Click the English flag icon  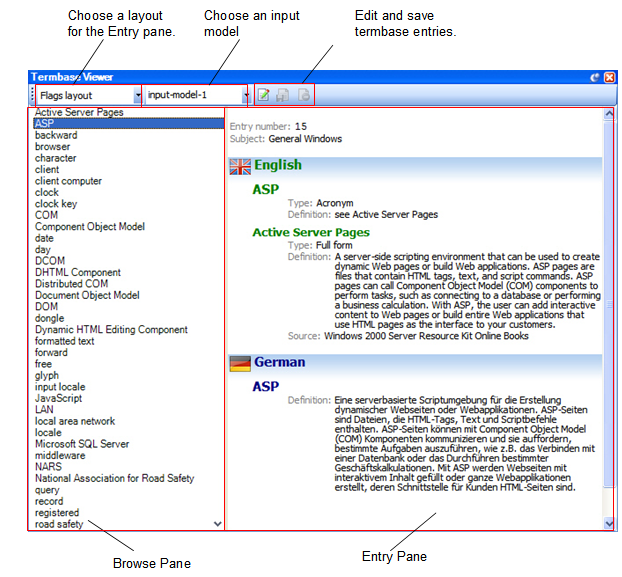pos(240,167)
